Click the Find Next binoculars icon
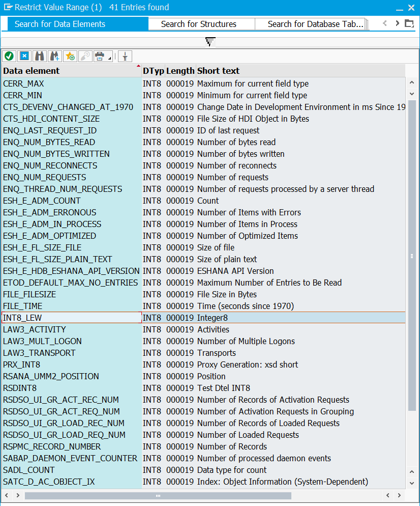Image resolution: width=420 pixels, height=506 pixels. [x=54, y=56]
